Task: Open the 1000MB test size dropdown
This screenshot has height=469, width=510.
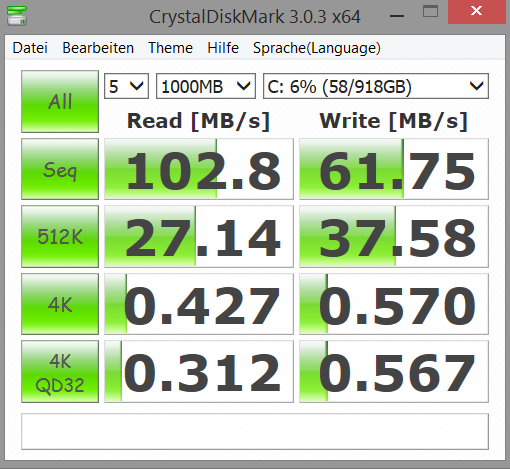Action: 206,86
